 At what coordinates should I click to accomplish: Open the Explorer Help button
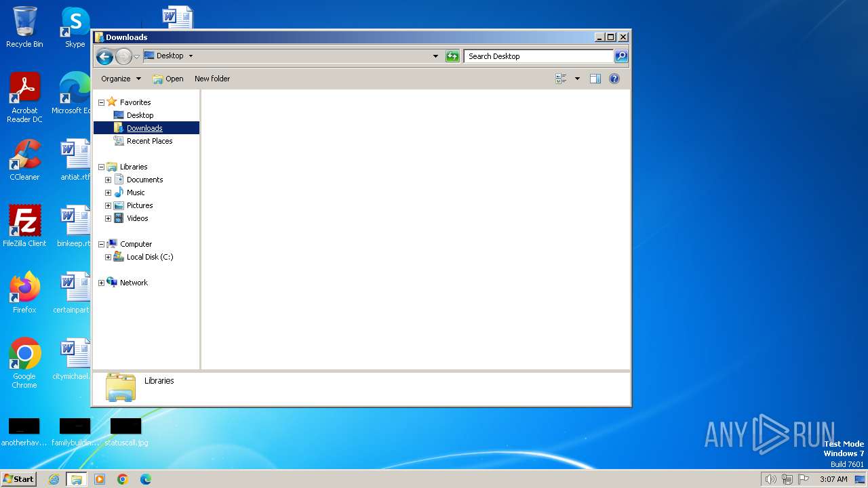[x=614, y=79]
